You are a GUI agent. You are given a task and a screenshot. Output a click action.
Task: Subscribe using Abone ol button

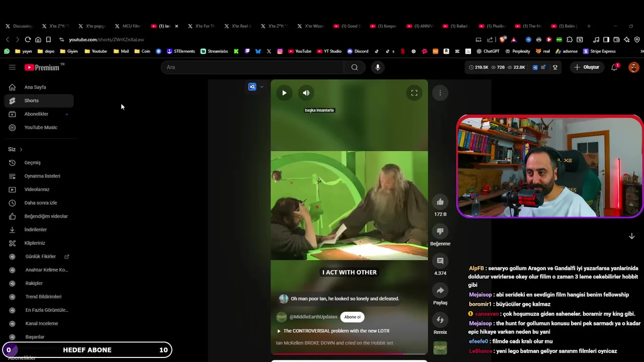pos(352,317)
